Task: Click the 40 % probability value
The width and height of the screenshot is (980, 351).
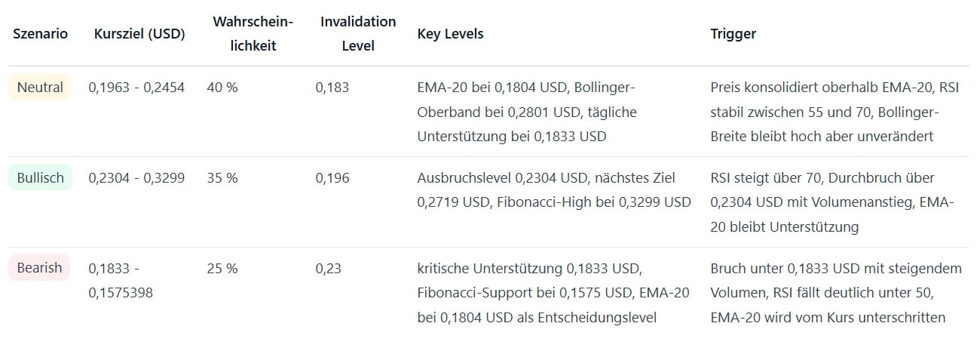Action: (x=222, y=88)
